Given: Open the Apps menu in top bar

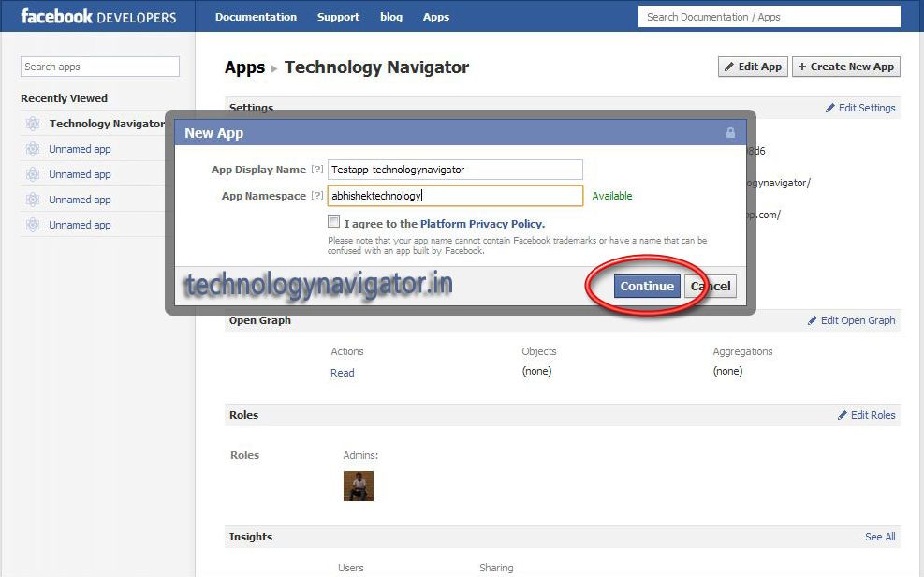Looking at the screenshot, I should pyautogui.click(x=436, y=17).
